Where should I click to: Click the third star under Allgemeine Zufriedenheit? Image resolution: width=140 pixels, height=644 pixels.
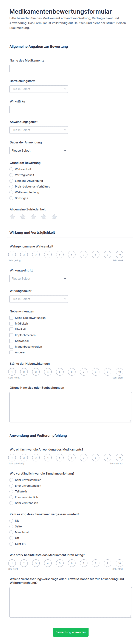33,217
